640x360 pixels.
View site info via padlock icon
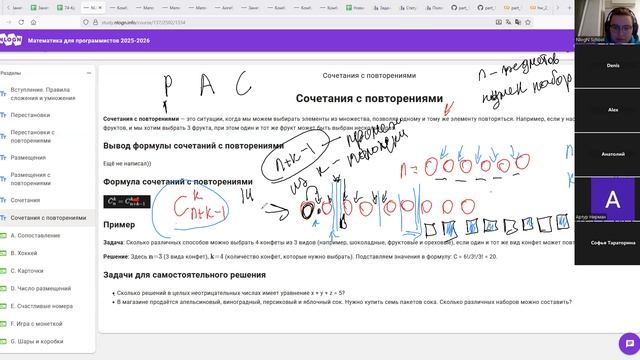(95, 22)
